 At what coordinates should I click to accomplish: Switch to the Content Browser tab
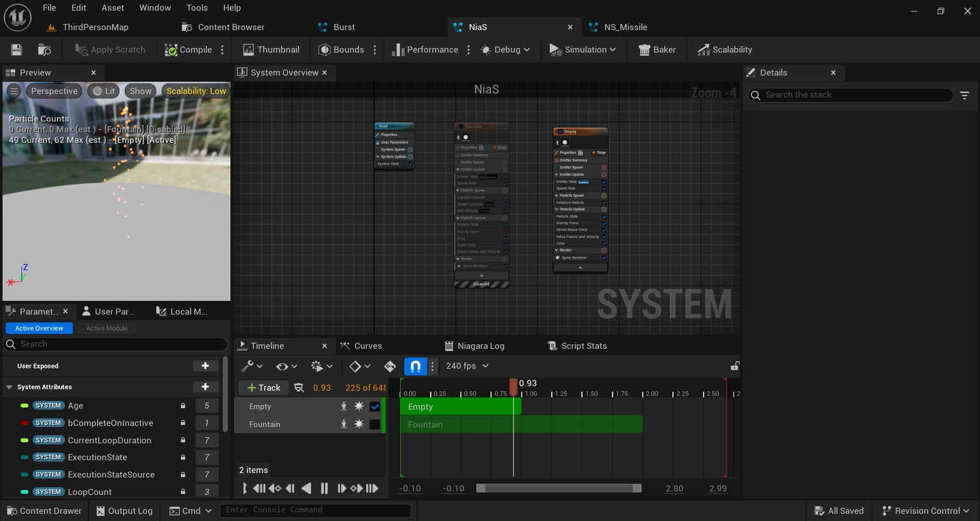(223, 27)
